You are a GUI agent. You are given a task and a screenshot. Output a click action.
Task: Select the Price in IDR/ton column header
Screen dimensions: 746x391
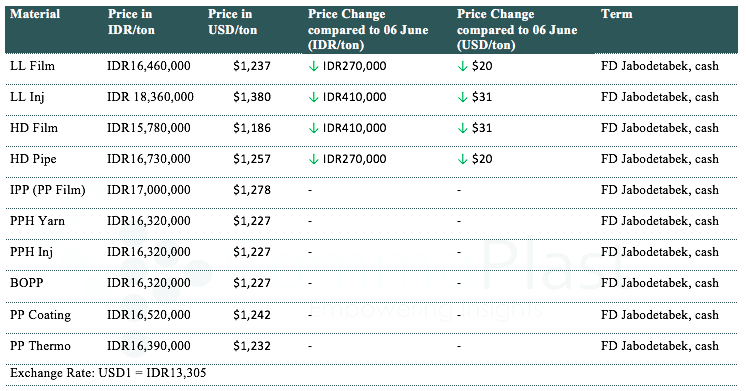coord(131,22)
